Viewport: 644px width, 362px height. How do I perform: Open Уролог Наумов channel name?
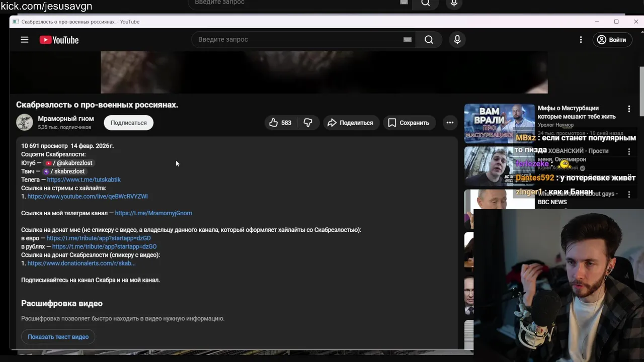tap(555, 125)
